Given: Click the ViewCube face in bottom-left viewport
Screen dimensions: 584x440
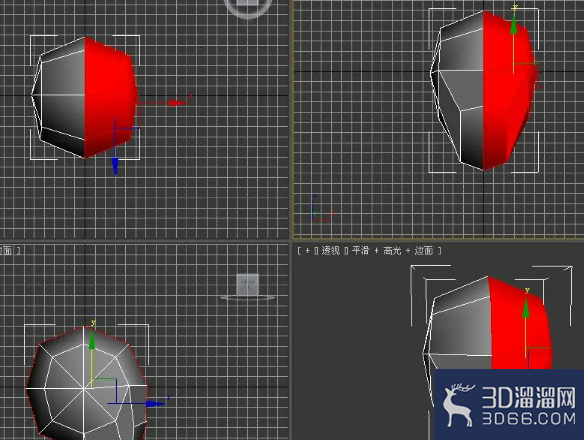Looking at the screenshot, I should pyautogui.click(x=248, y=284).
